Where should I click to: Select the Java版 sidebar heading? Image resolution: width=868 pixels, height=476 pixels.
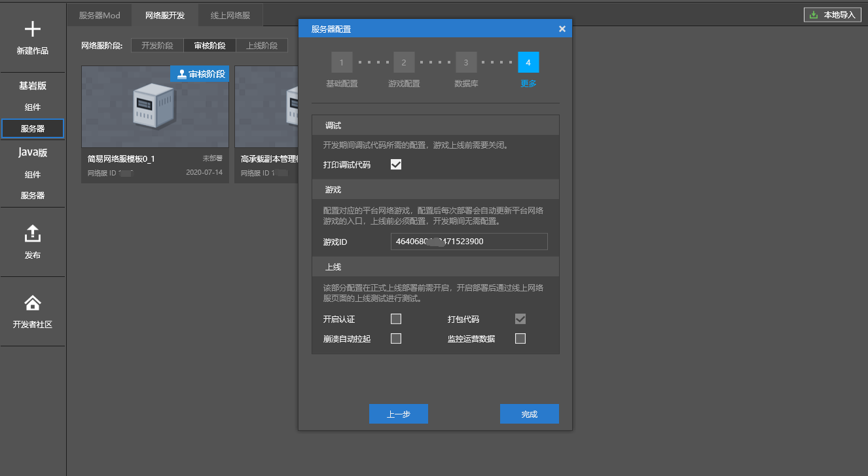tap(33, 153)
